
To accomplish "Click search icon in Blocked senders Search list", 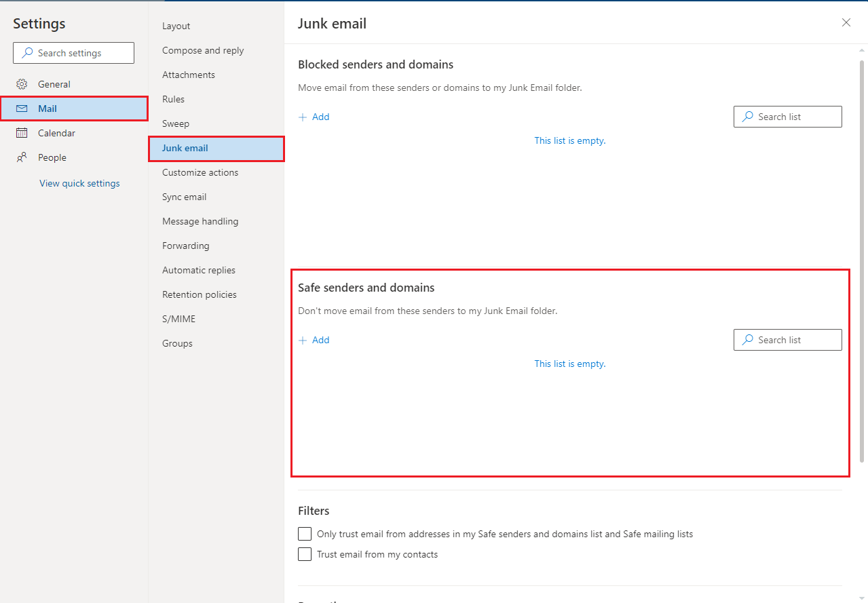I will [x=747, y=117].
